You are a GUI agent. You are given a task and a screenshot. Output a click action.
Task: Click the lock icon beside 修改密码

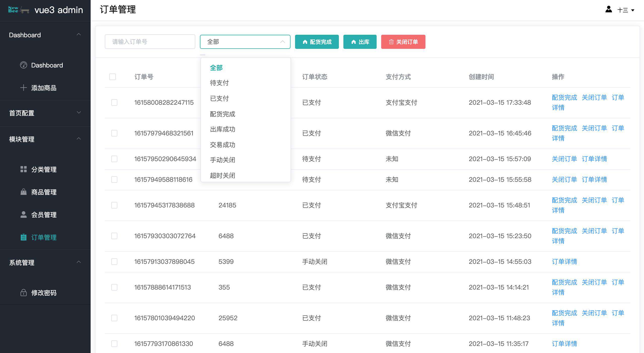click(23, 293)
